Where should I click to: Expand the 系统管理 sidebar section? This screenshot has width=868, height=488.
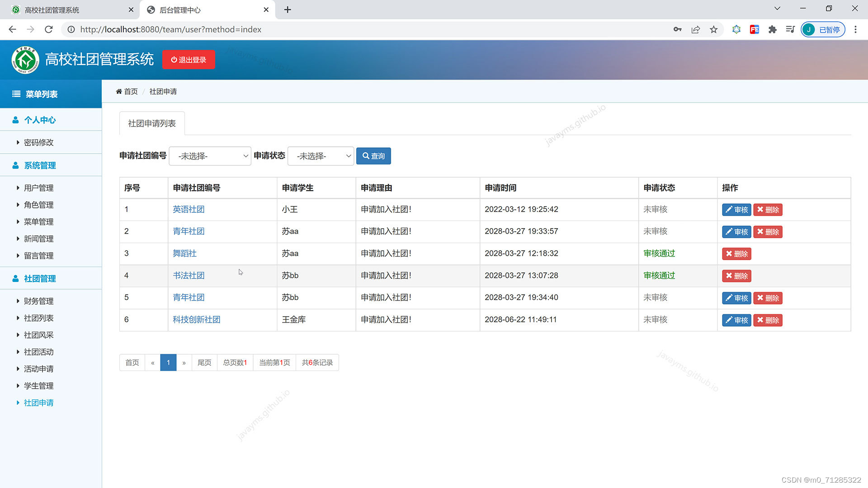click(x=40, y=165)
